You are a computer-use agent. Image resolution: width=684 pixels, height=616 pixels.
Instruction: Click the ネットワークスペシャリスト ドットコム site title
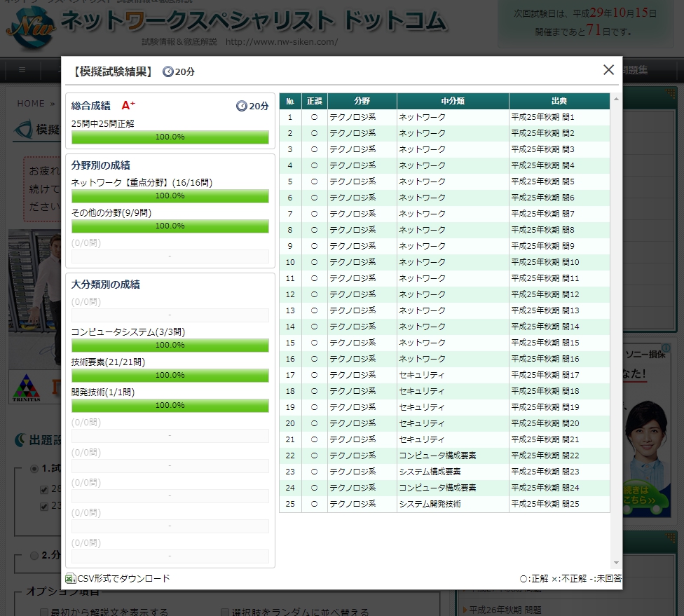[x=254, y=21]
